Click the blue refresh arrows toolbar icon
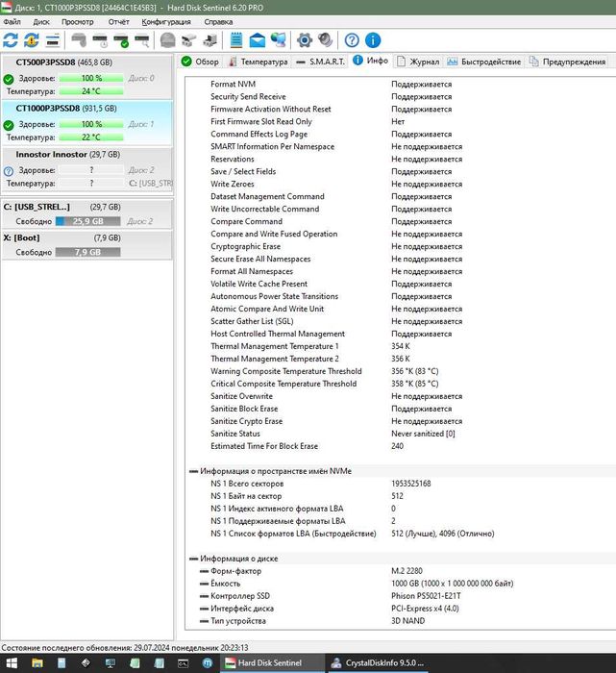Image resolution: width=616 pixels, height=673 pixels. click(x=11, y=40)
